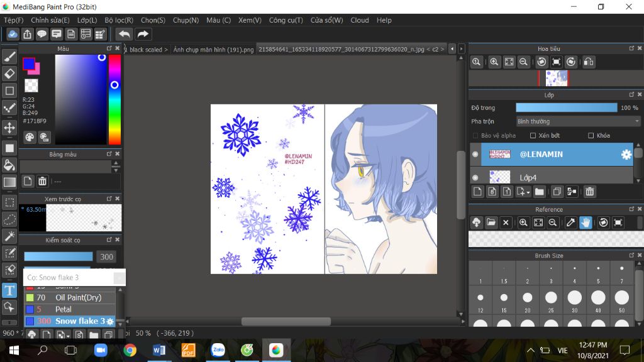Open the Pha trộn blend mode dropdown
Screen dimensions: 644x362
click(x=579, y=121)
